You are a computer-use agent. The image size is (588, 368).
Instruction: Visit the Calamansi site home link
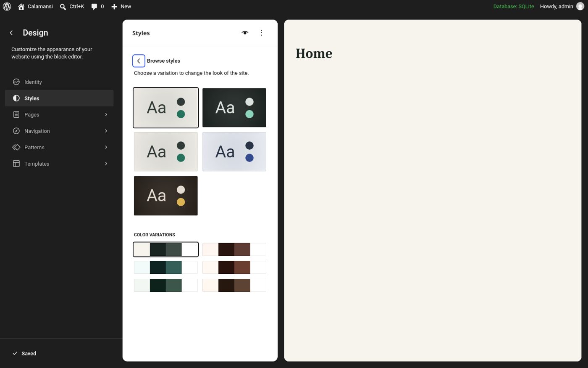(35, 6)
